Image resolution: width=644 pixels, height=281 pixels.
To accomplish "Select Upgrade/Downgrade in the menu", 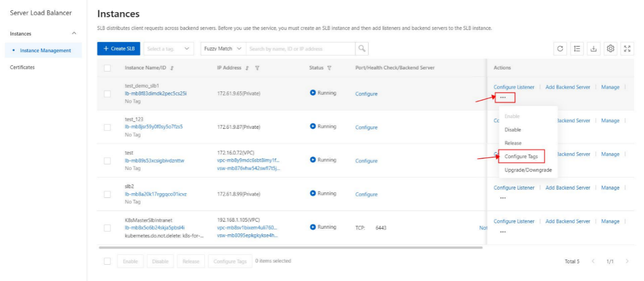I will [x=528, y=170].
